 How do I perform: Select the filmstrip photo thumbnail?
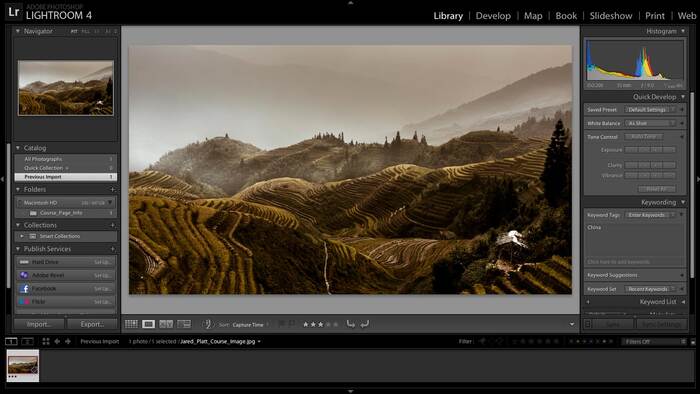[x=23, y=365]
